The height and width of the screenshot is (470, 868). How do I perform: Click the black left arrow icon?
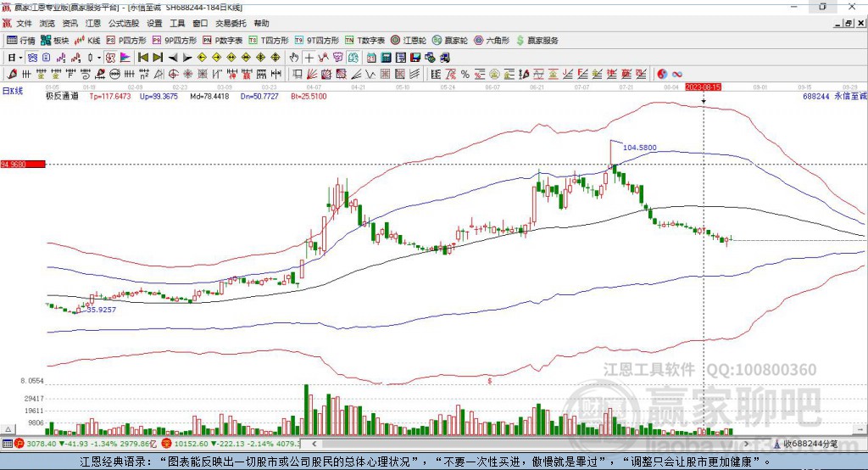tap(173, 58)
